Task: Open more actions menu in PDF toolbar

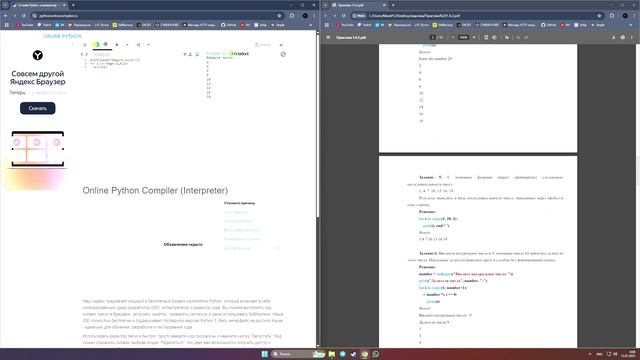Action: pos(631,37)
